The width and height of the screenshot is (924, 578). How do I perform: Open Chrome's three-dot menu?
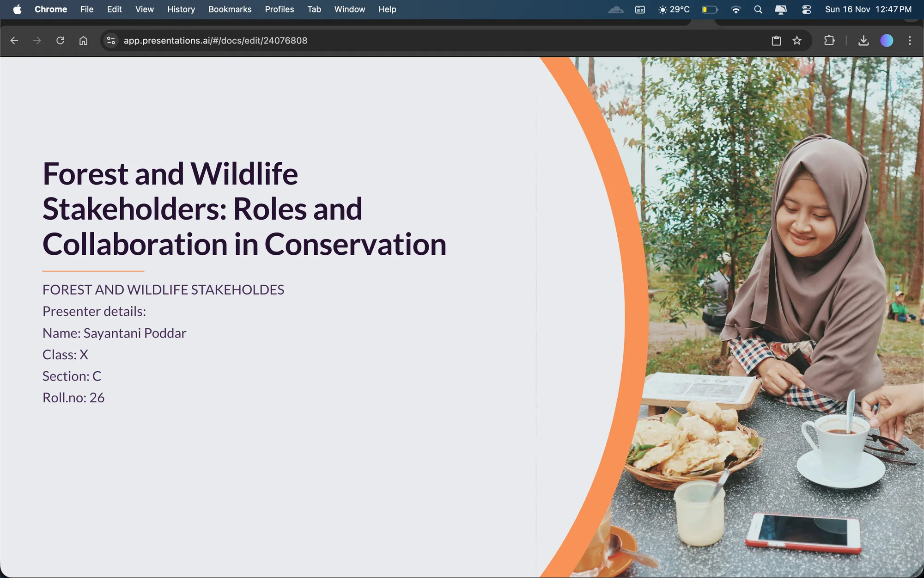910,41
